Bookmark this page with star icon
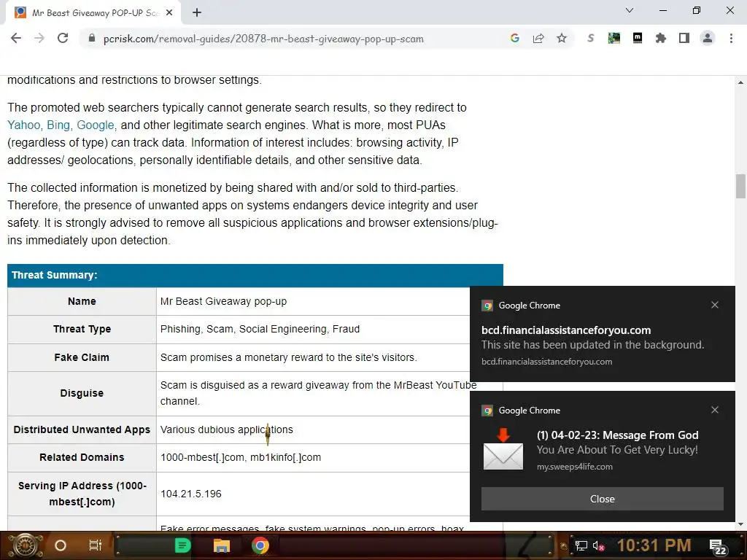The width and height of the screenshot is (747, 560). tap(562, 38)
